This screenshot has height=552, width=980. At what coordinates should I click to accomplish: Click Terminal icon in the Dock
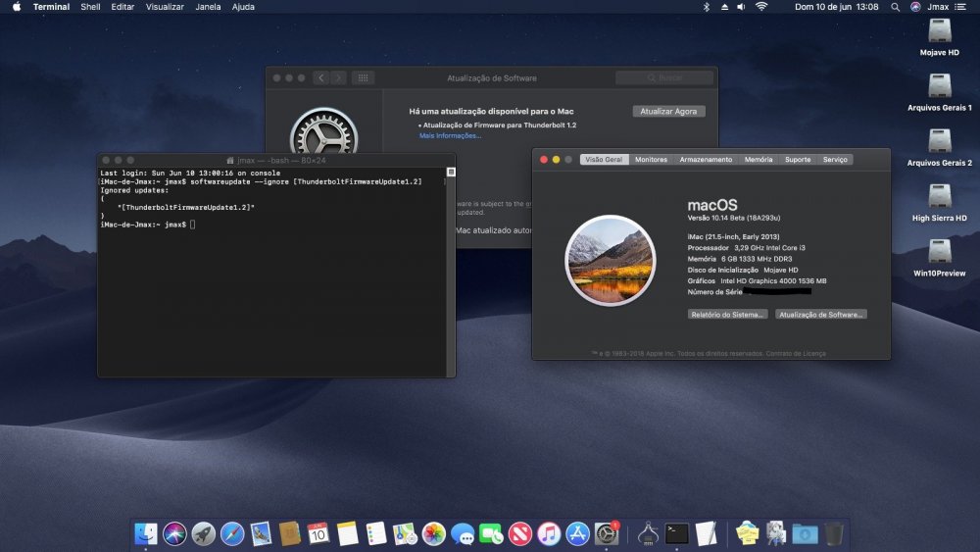pyautogui.click(x=677, y=534)
